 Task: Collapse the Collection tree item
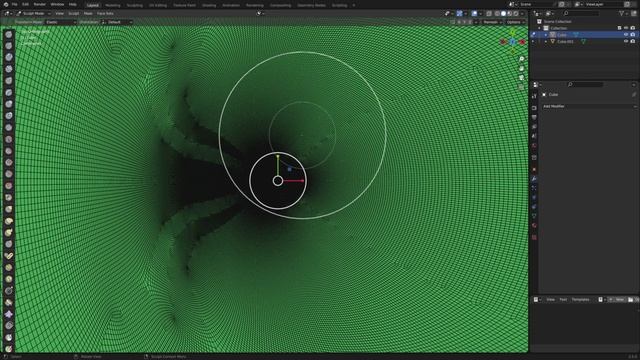pos(539,28)
